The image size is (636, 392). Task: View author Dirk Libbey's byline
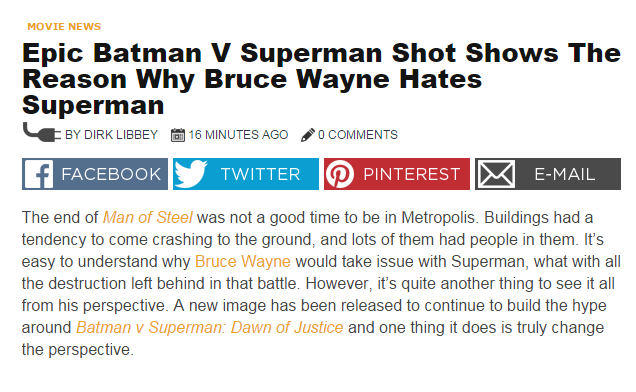tap(112, 135)
